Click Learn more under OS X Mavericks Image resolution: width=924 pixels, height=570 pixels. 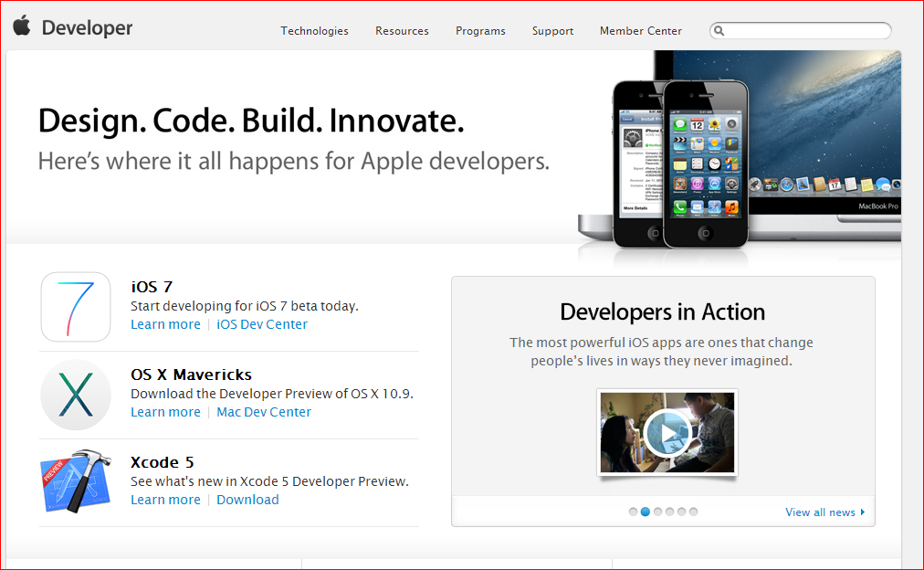[165, 412]
